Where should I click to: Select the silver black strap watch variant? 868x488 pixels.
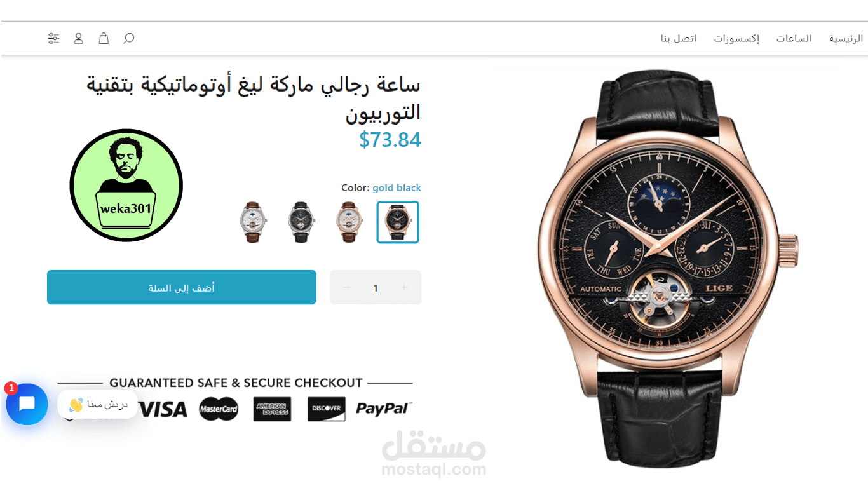pos(301,222)
